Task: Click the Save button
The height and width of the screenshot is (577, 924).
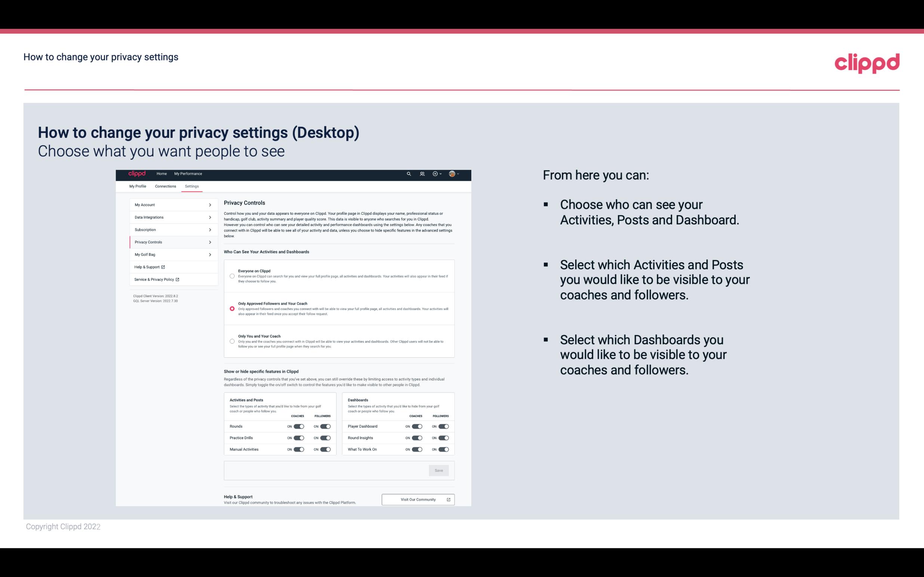Action: coord(439,470)
